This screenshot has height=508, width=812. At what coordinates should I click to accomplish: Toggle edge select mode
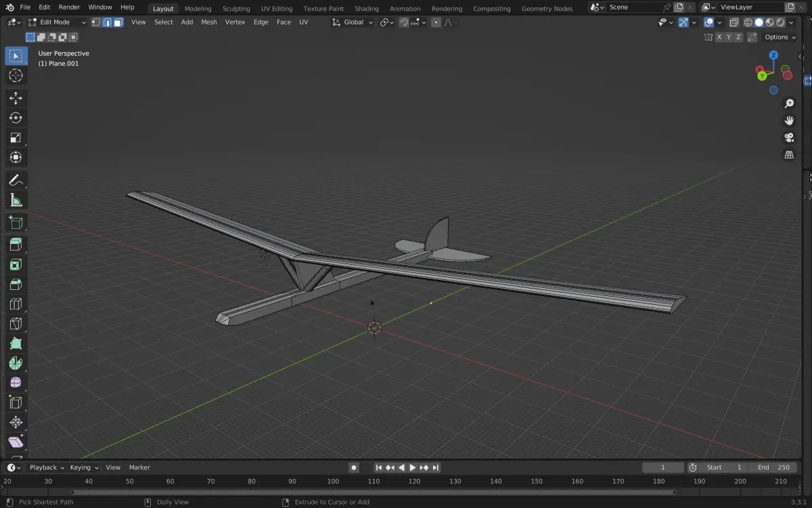click(107, 22)
